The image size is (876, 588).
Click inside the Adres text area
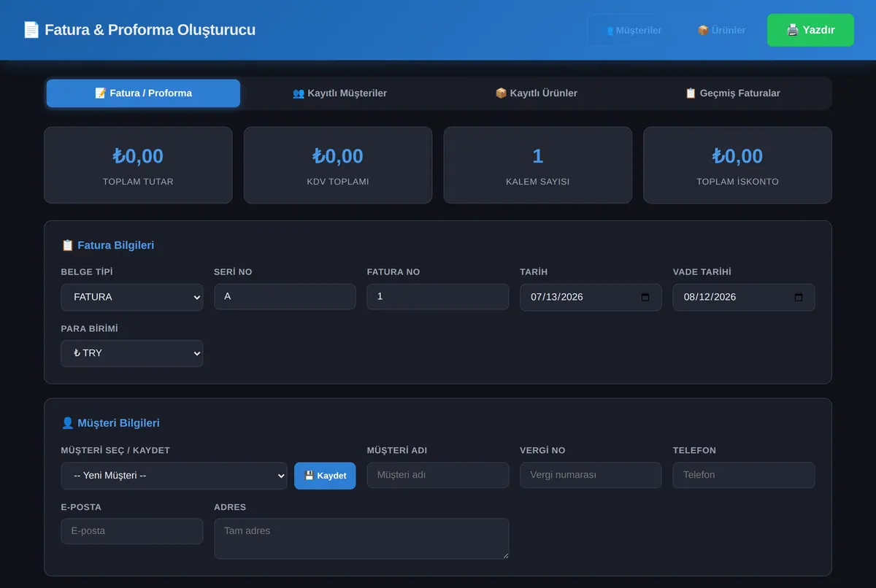pos(361,539)
